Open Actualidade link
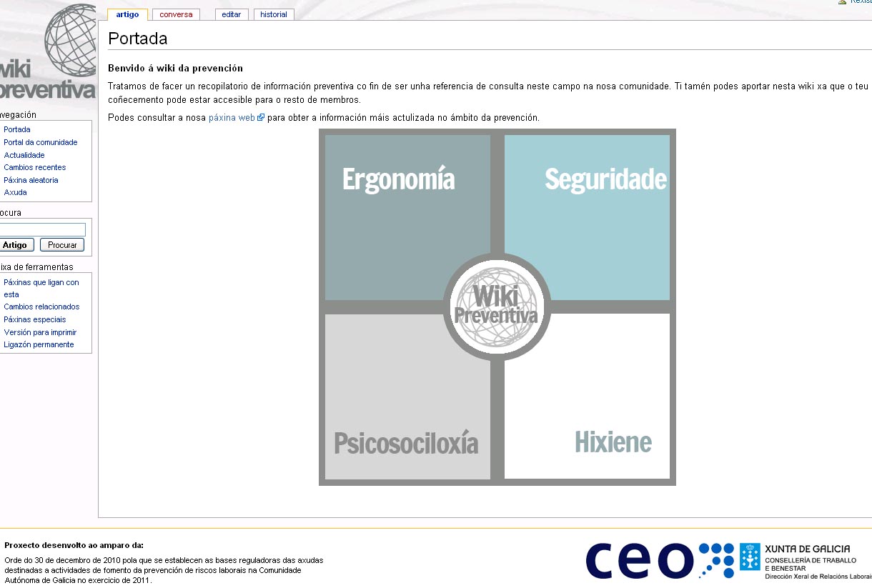 24,155
